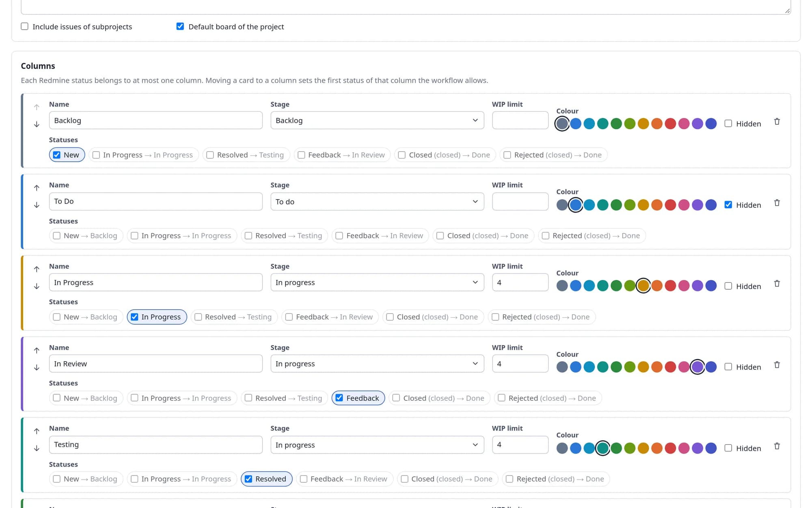Open Stage dropdown for Backlog column

[x=377, y=120]
